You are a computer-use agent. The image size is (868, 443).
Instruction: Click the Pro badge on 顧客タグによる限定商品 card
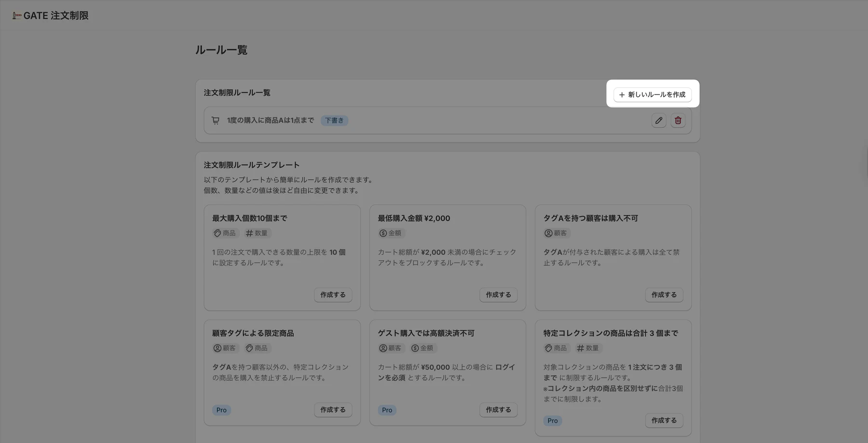(221, 410)
